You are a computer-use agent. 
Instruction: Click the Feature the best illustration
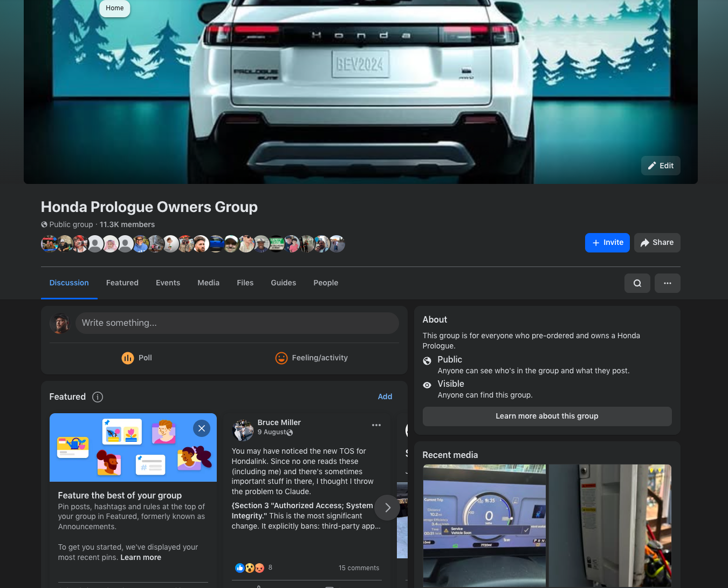[x=133, y=448]
